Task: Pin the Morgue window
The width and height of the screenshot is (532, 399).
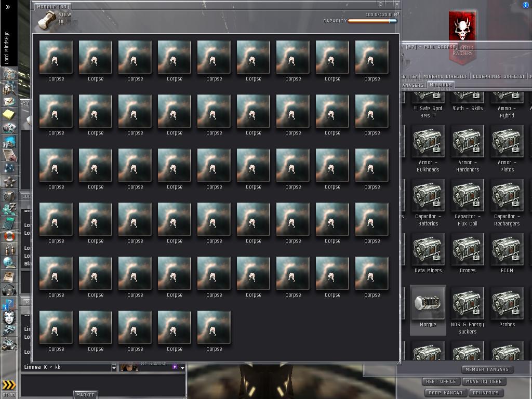Action: coord(381,4)
